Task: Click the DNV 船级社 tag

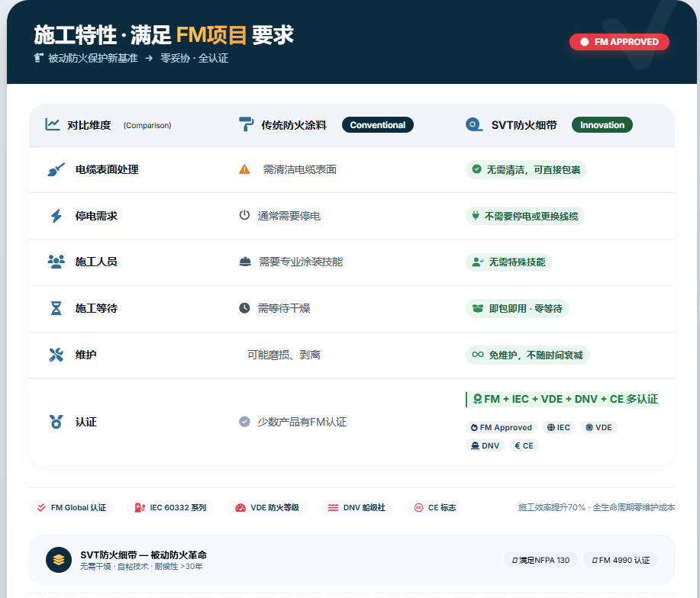Action: click(356, 507)
